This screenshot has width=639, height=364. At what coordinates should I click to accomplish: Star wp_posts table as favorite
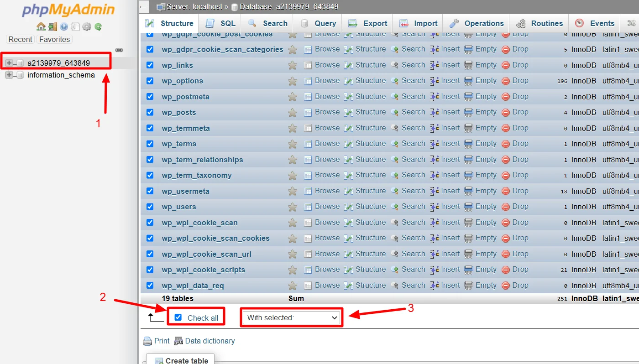click(x=293, y=113)
